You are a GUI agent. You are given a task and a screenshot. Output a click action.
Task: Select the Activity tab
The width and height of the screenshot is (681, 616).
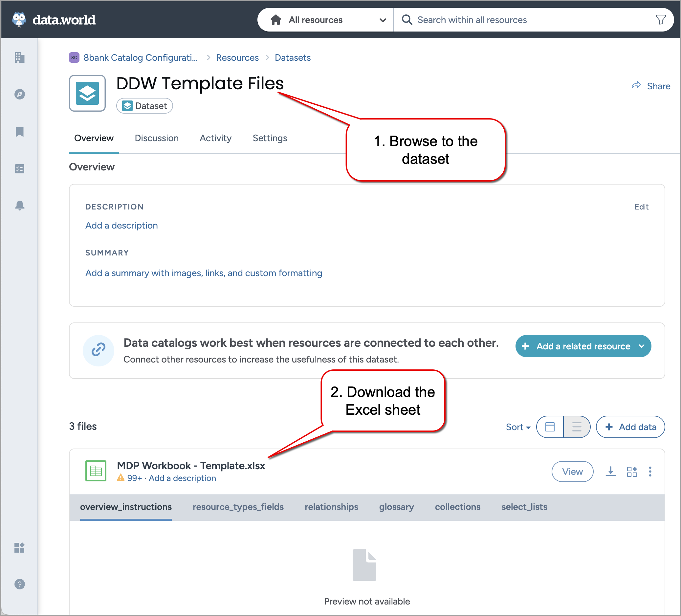tap(215, 138)
